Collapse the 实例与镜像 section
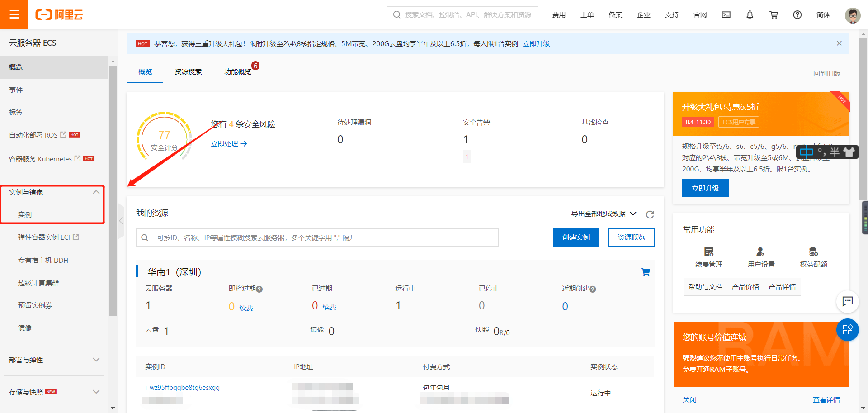Image resolution: width=868 pixels, height=413 pixels. pyautogui.click(x=96, y=192)
